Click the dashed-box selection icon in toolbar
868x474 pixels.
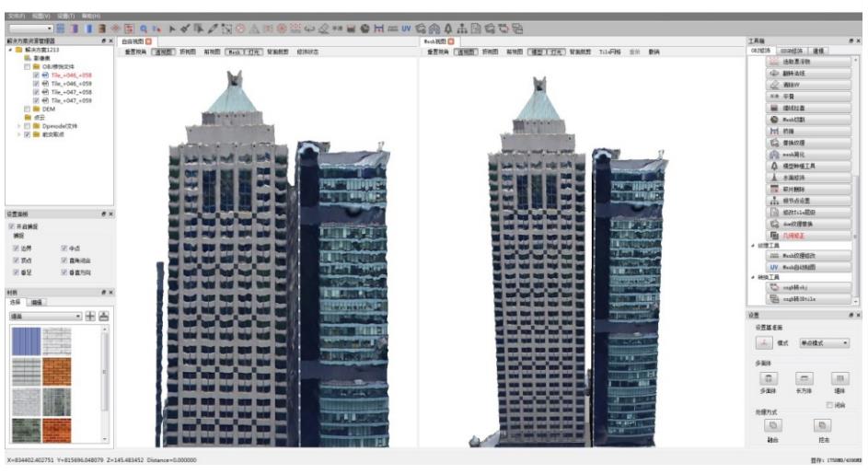(226, 29)
